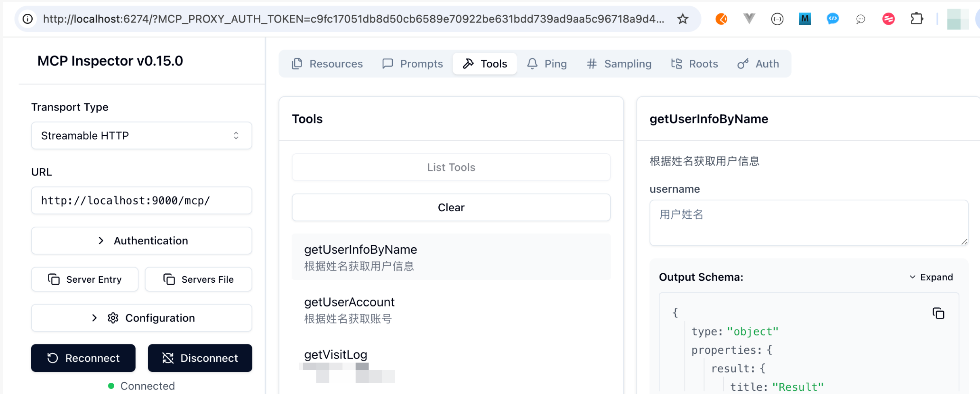Expand the Configuration section
Screen dimensions: 980x394
141,318
